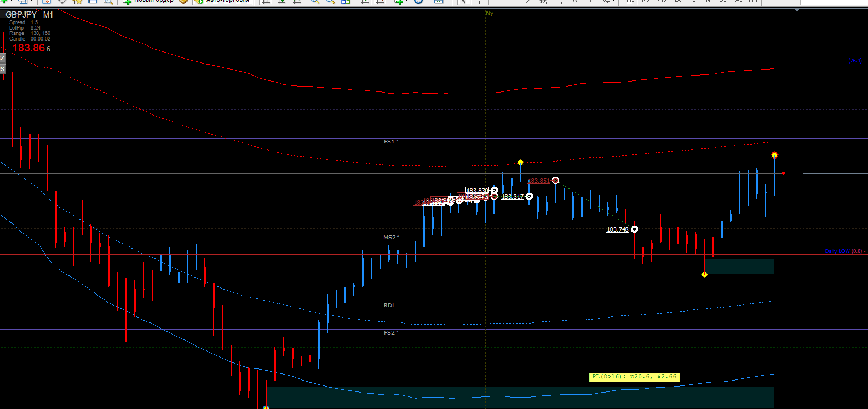Click the Spread 1.5 info line
This screenshot has height=409, width=868.
click(x=24, y=22)
